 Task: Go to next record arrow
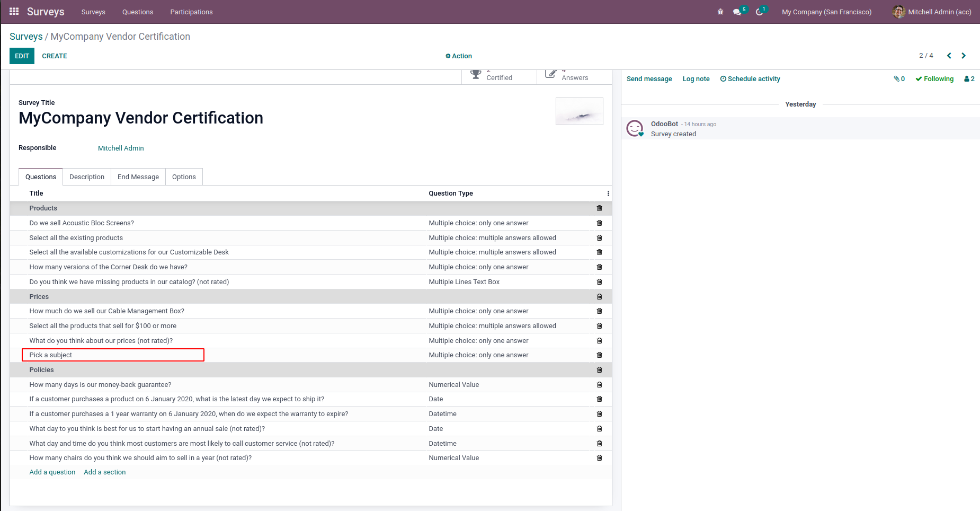pyautogui.click(x=964, y=56)
